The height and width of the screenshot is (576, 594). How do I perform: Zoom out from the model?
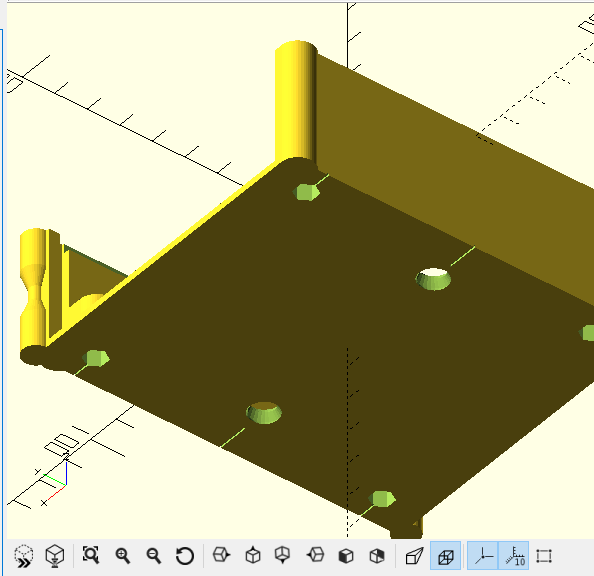click(x=153, y=556)
